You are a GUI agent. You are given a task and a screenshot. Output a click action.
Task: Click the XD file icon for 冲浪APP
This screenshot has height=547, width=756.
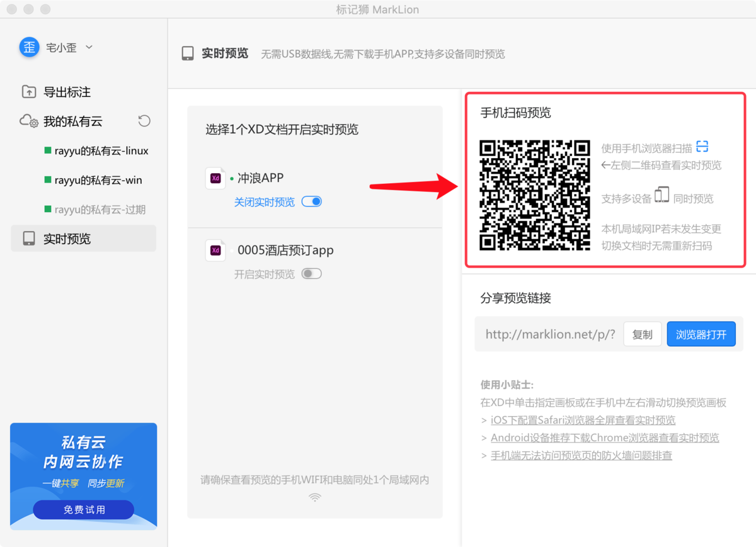coord(215,178)
